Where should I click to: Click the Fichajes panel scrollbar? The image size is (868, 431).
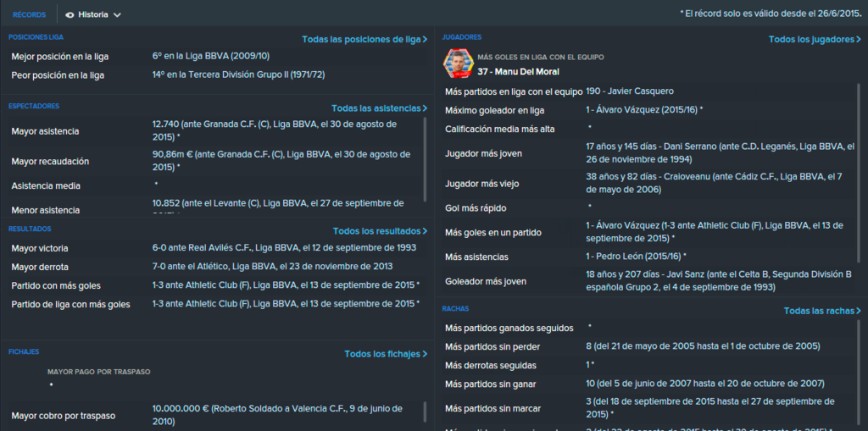point(425,412)
